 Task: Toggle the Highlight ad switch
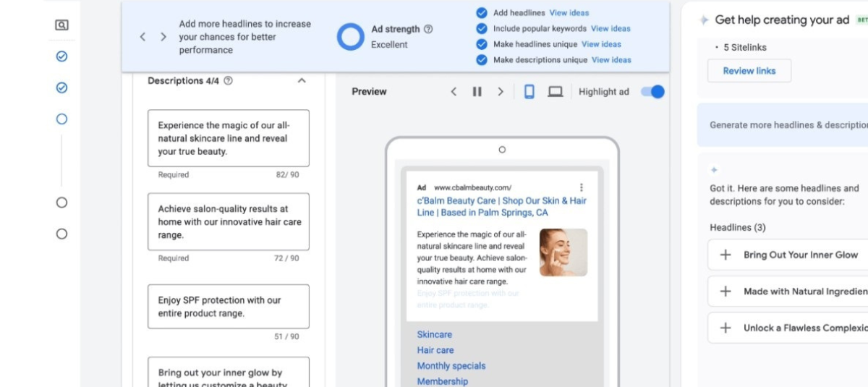652,92
